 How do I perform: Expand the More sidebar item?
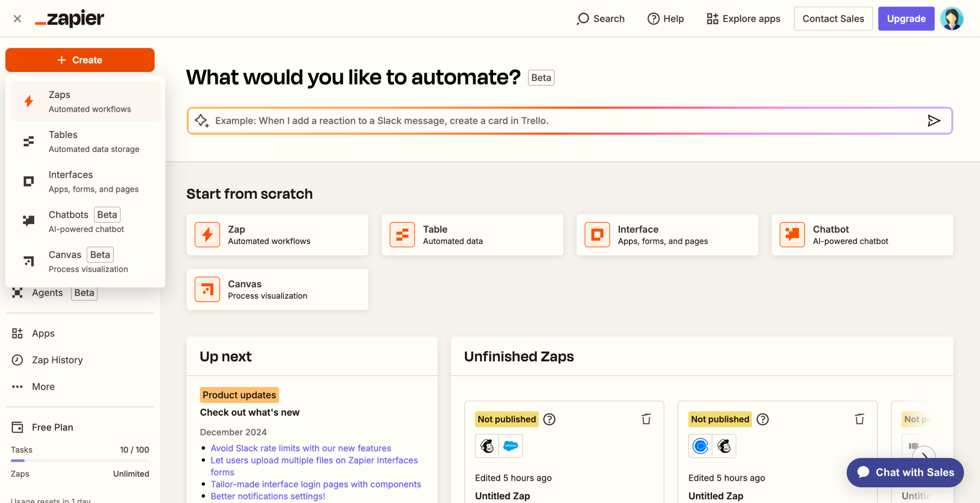[x=43, y=387]
